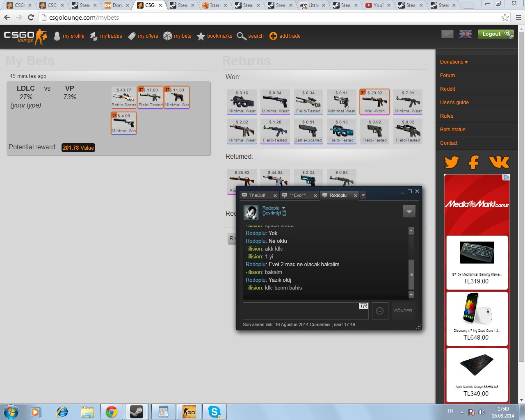Click the csgolounge.com/mybets address bar
Image resolution: width=525 pixels, height=420 pixels.
click(x=271, y=18)
